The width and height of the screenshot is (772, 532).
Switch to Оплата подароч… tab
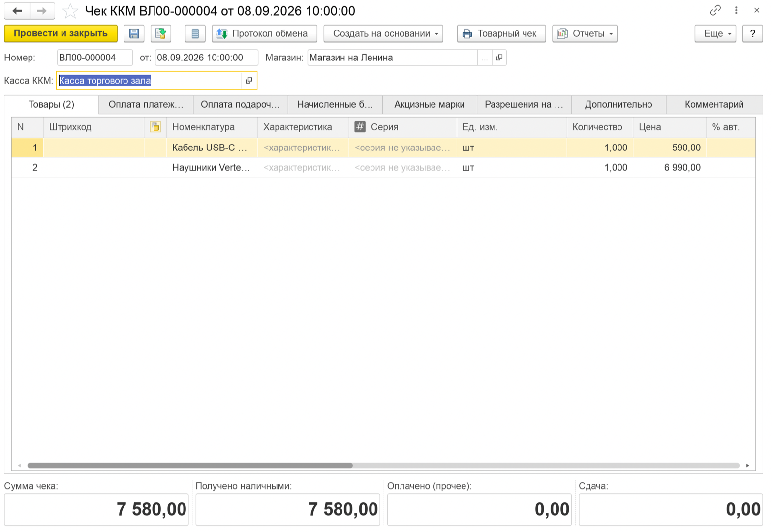coord(240,104)
